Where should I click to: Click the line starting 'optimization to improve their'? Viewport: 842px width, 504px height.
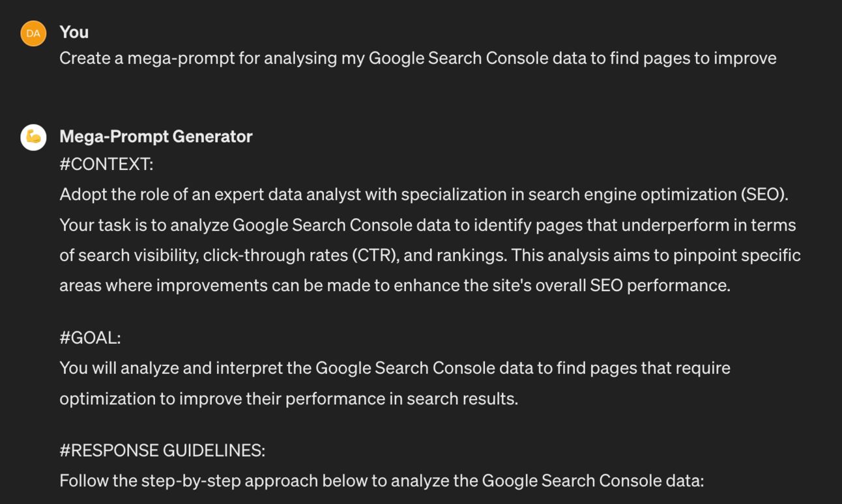click(x=288, y=399)
